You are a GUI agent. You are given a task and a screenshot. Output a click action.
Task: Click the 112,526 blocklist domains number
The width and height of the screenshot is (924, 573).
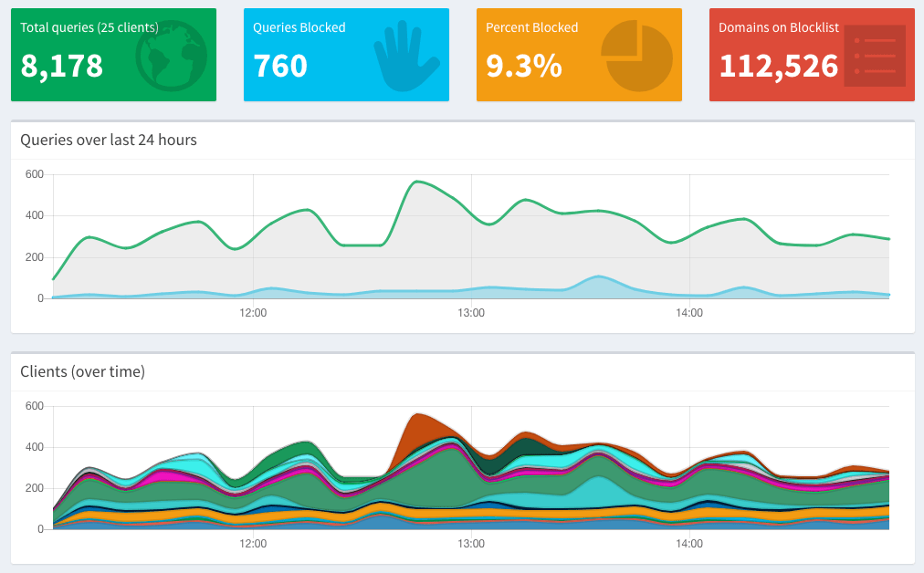[x=778, y=66]
